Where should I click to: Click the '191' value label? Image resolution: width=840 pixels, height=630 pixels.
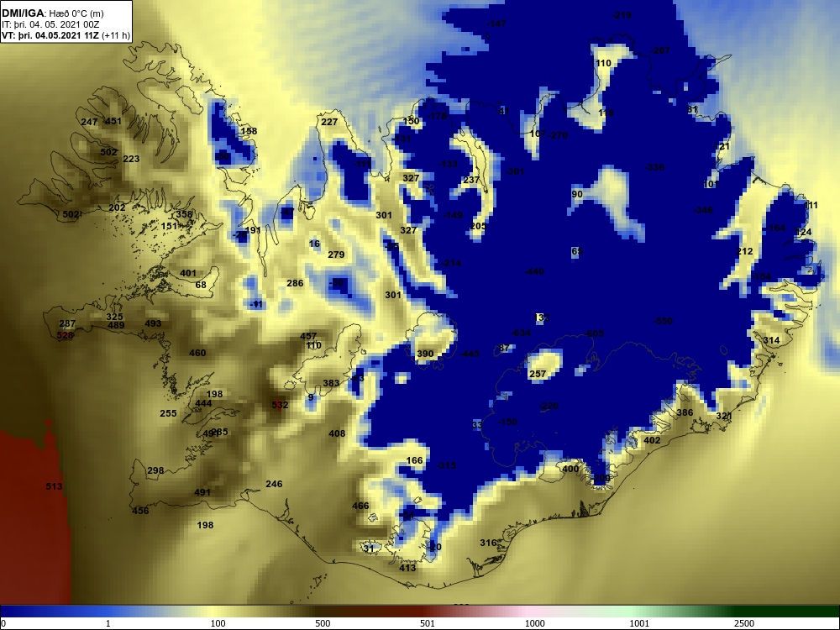point(252,230)
